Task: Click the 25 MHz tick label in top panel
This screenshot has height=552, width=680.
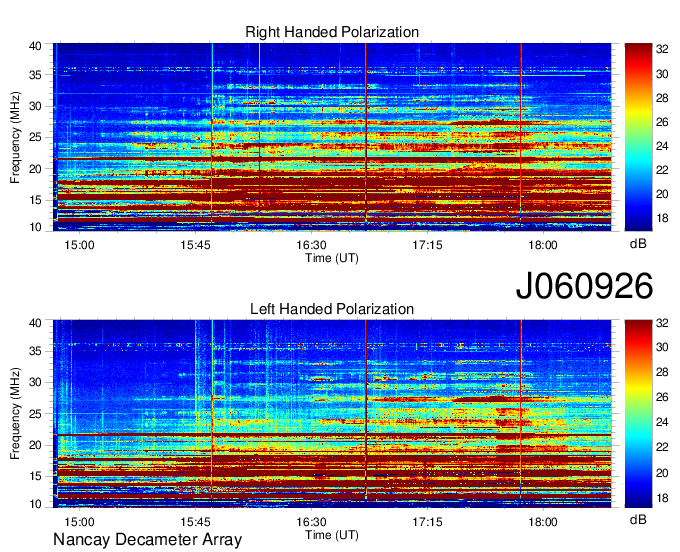Action: 36,138
